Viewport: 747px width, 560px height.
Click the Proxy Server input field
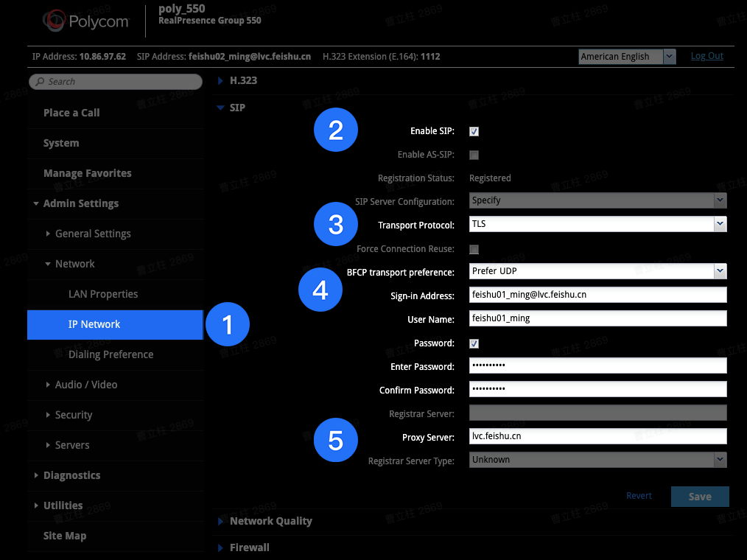point(597,436)
